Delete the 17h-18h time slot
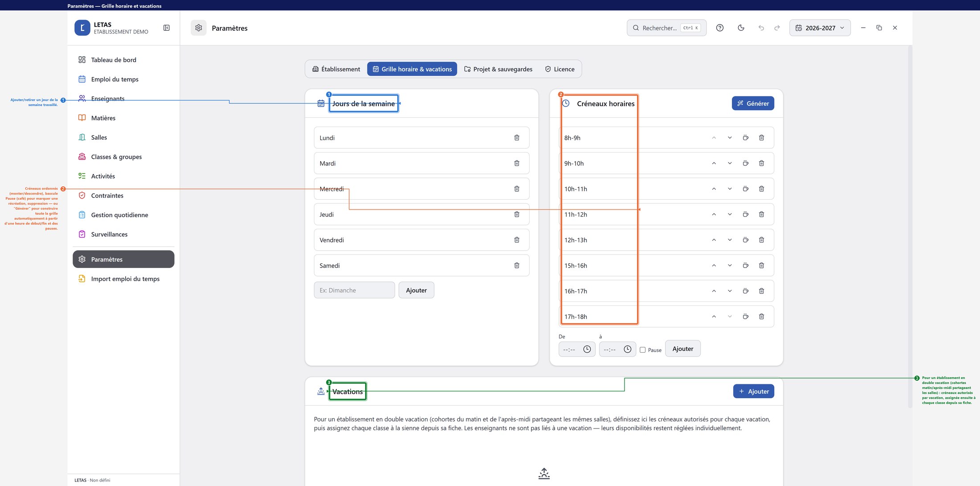Viewport: 980px width, 486px height. click(762, 317)
